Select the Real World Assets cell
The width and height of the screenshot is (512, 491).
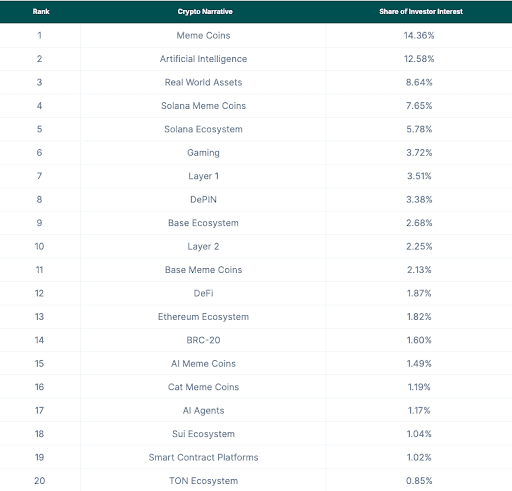[203, 82]
